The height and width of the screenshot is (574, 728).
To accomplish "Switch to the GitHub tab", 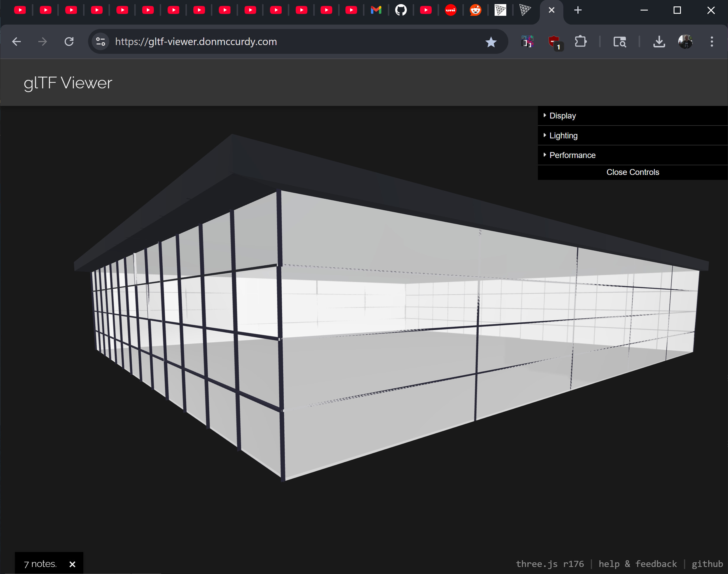I will pos(401,10).
